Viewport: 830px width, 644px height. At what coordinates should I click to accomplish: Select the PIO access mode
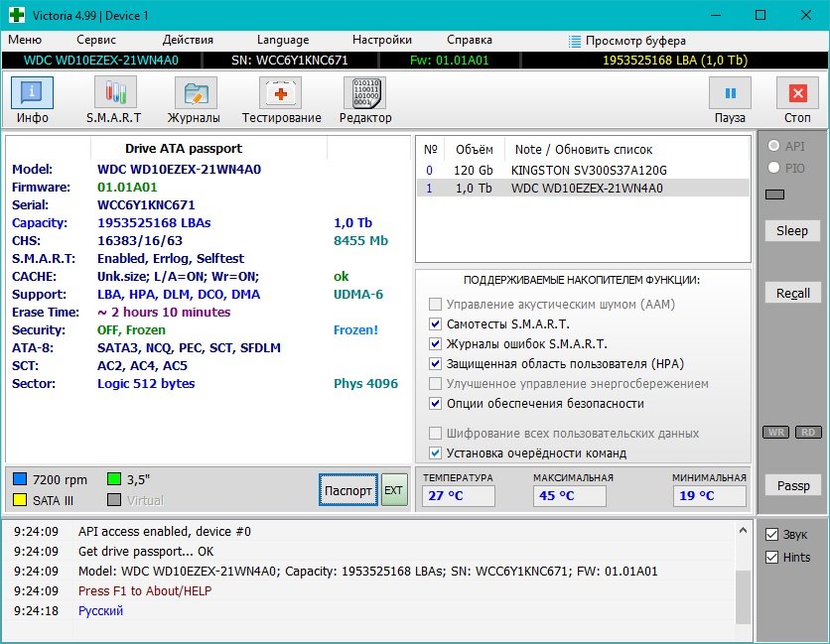pos(773,169)
